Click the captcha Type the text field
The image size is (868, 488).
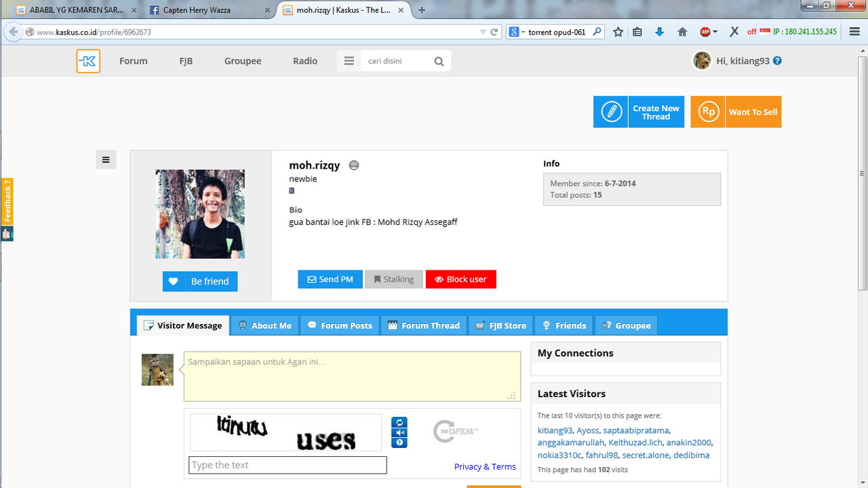(288, 465)
